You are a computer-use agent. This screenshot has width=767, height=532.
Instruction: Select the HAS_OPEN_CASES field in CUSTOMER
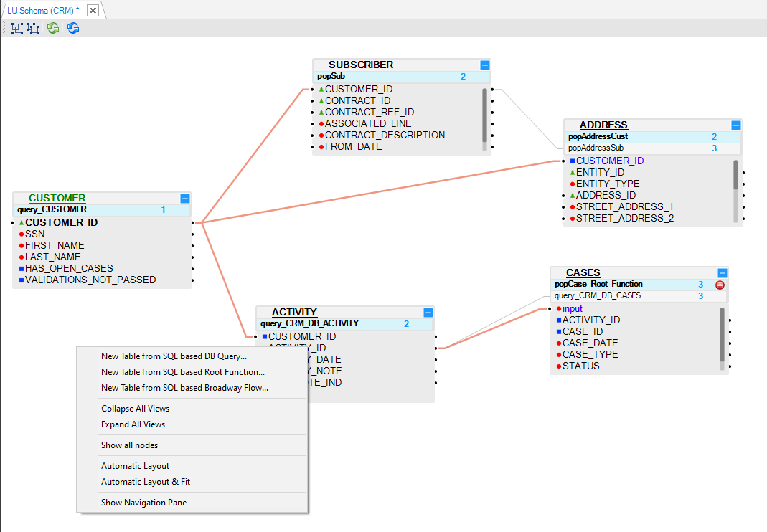pos(69,268)
